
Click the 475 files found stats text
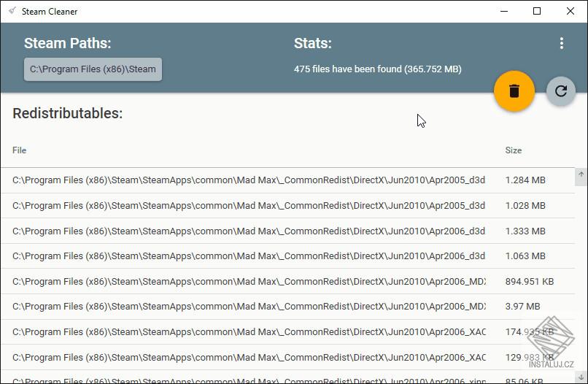point(378,69)
